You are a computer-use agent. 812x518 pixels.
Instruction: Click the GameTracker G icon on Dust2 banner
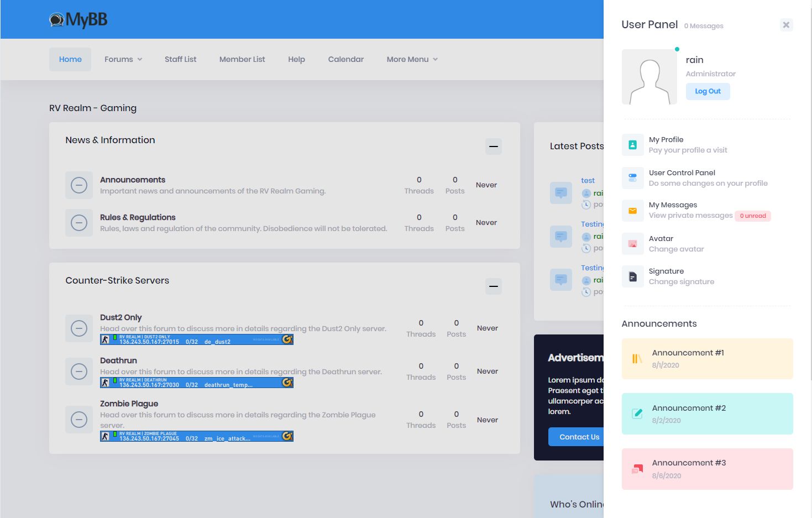(287, 339)
